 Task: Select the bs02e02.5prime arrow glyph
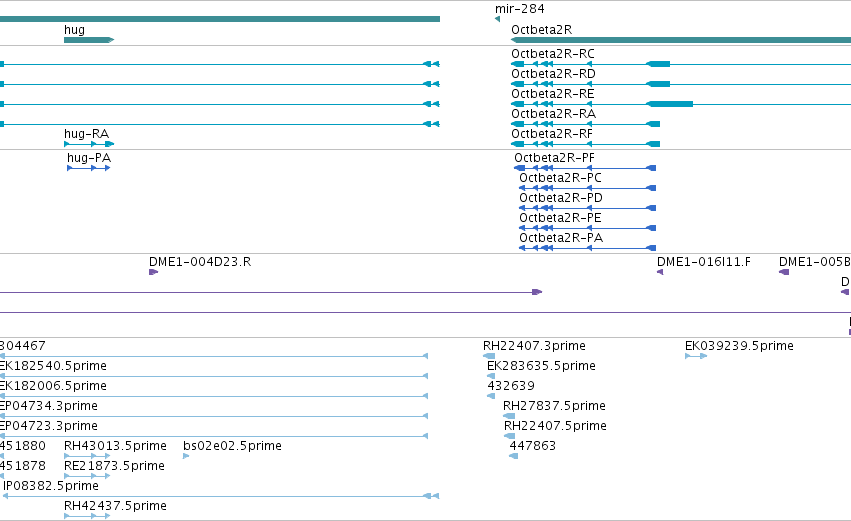pos(186,456)
